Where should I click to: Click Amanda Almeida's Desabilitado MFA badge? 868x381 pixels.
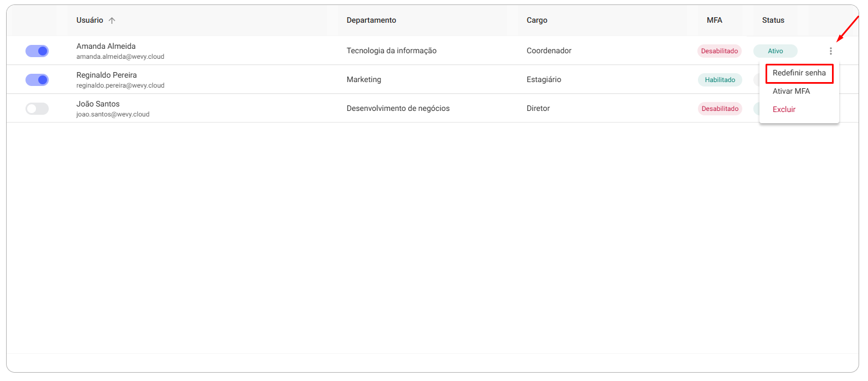point(720,51)
